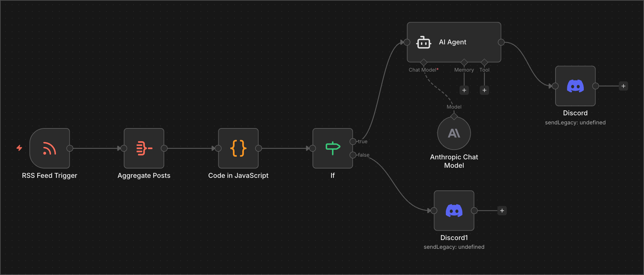Image resolution: width=644 pixels, height=275 pixels.
Task: Click the RSS Feed Trigger output connector
Action: 70,148
